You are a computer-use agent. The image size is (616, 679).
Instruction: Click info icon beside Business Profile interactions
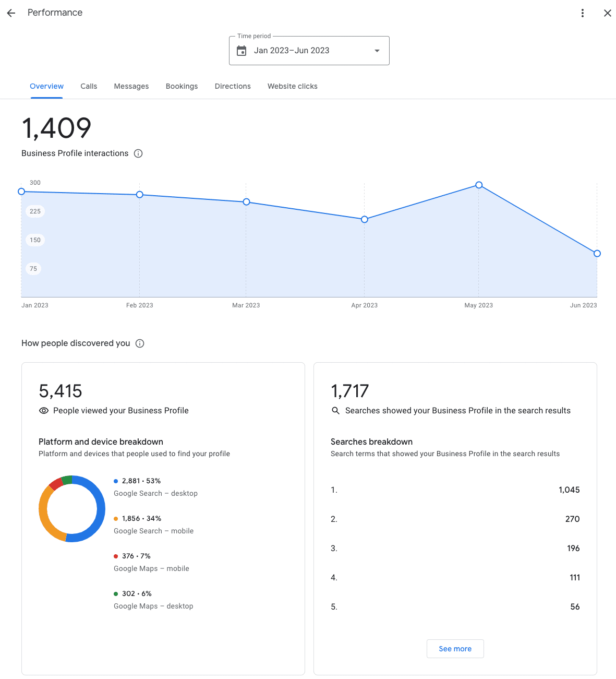tap(138, 153)
